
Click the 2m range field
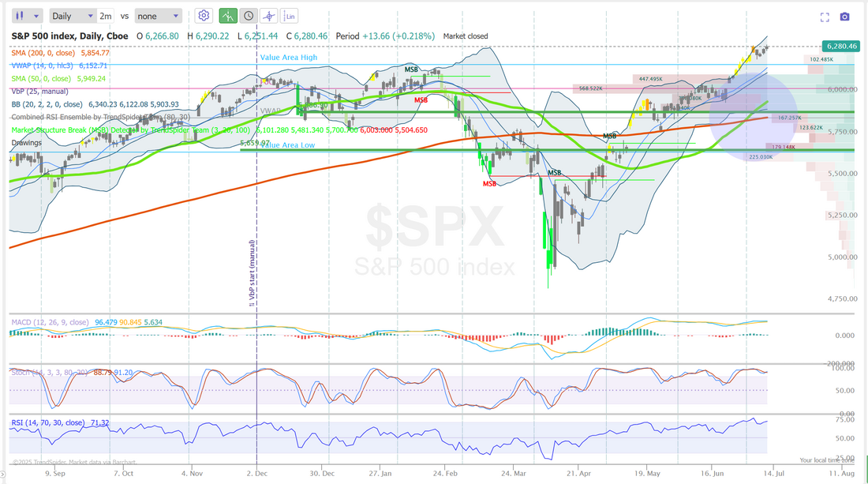tap(105, 16)
